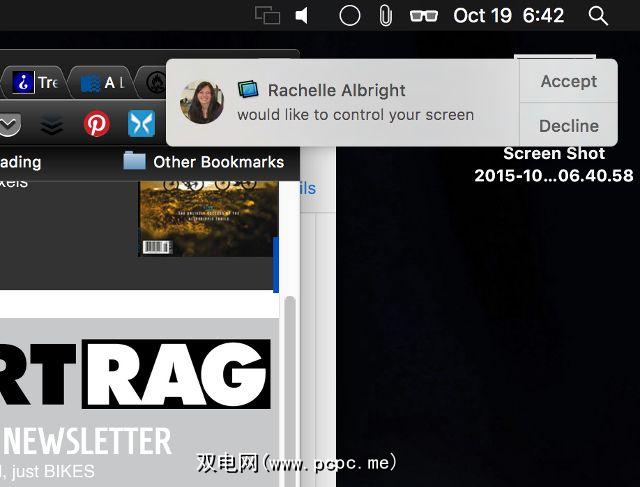Open Spotlight search magnifier in menu bar
Viewport: 640px width, 487px height.
(x=598, y=16)
